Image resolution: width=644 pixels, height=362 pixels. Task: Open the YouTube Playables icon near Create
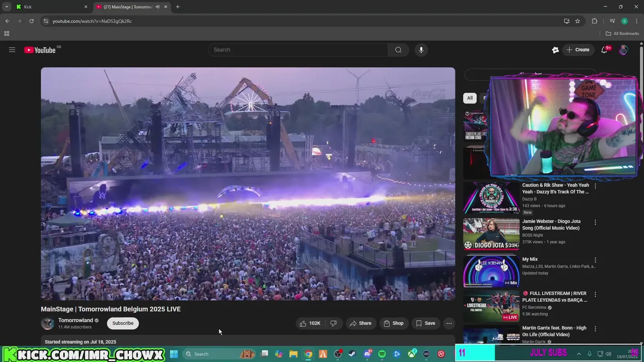(x=555, y=50)
